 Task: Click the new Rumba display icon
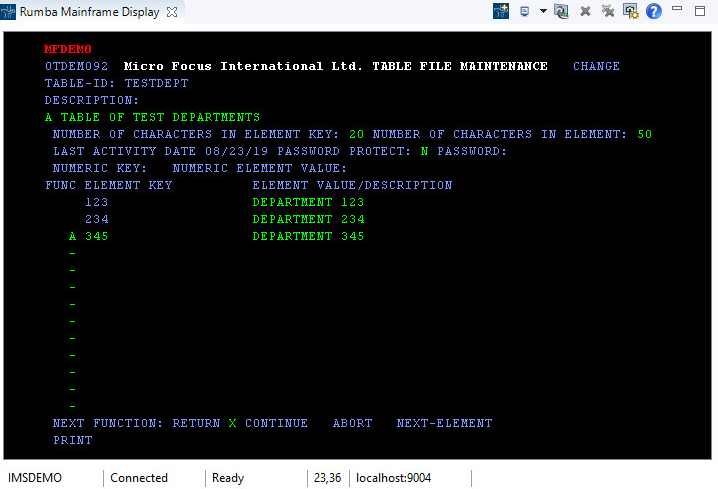502,11
